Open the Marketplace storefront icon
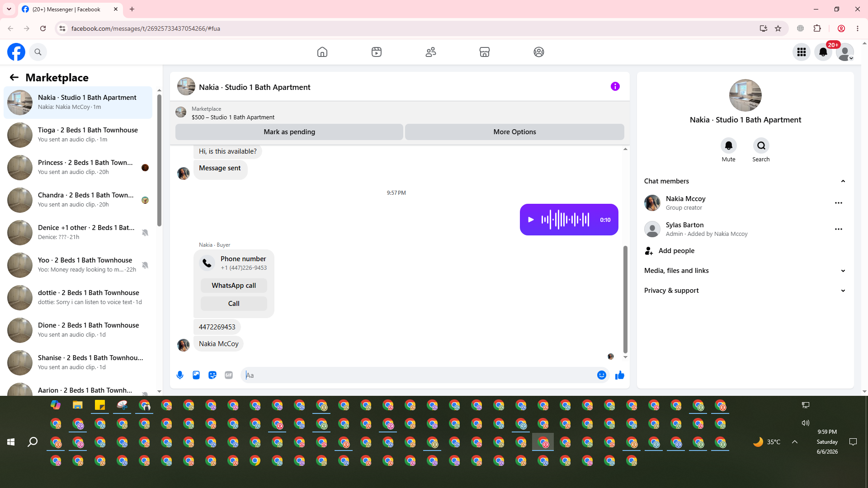Image resolution: width=868 pixels, height=488 pixels. point(485,52)
